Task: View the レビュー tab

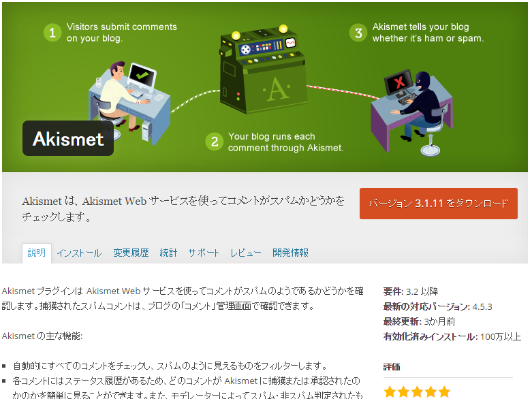Action: click(246, 253)
